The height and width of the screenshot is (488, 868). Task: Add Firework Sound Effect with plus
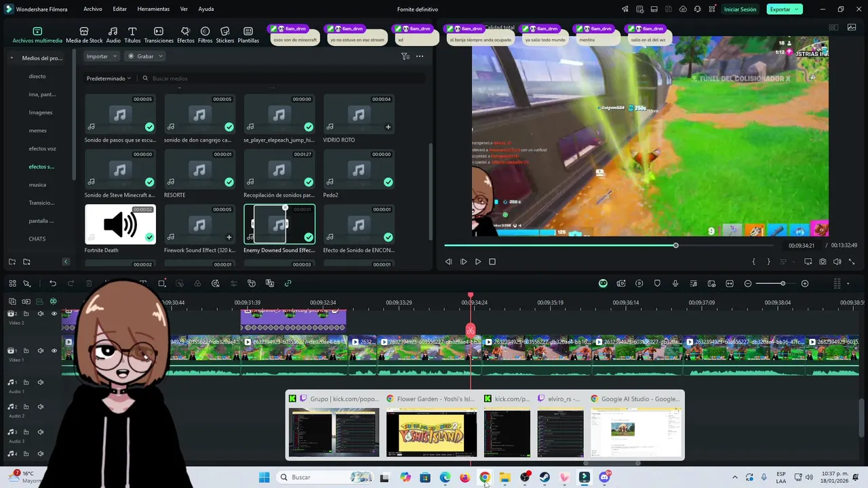pyautogui.click(x=229, y=237)
